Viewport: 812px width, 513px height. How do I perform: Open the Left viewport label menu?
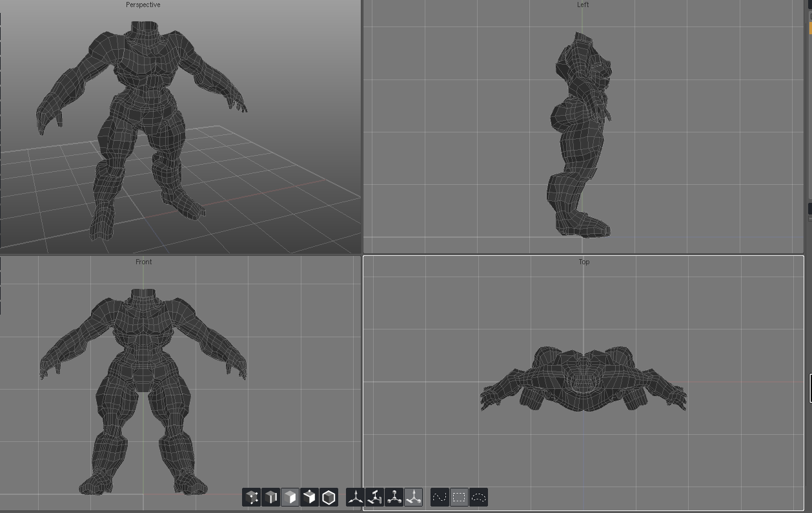point(583,5)
